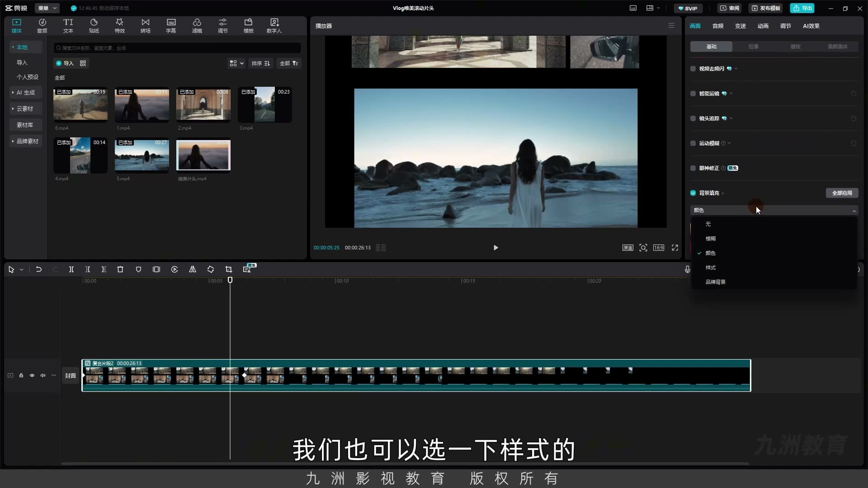Mute the timeline track audio
The width and height of the screenshot is (868, 488).
coord(43,375)
